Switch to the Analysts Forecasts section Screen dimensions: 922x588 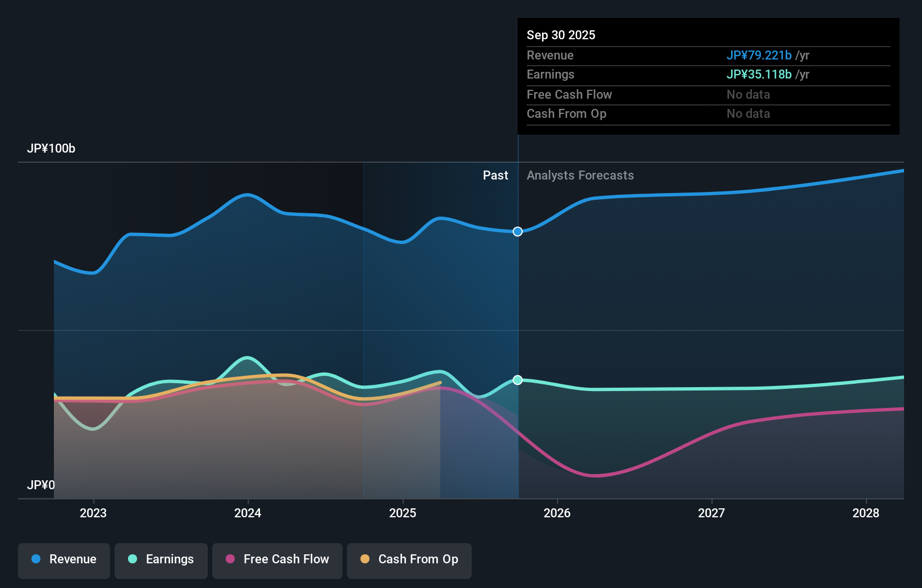pyautogui.click(x=580, y=175)
